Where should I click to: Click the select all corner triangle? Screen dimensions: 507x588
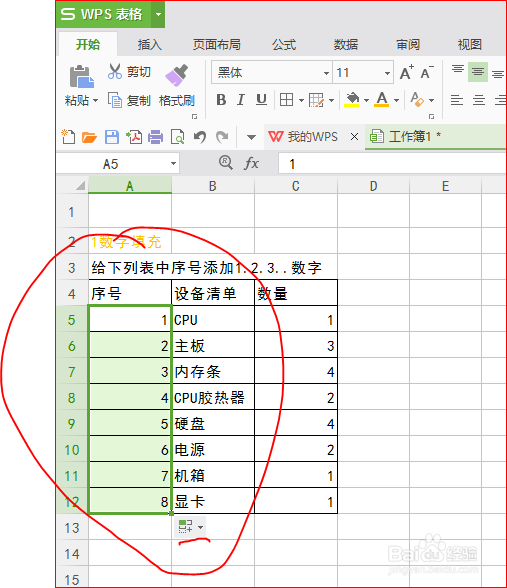(x=80, y=185)
